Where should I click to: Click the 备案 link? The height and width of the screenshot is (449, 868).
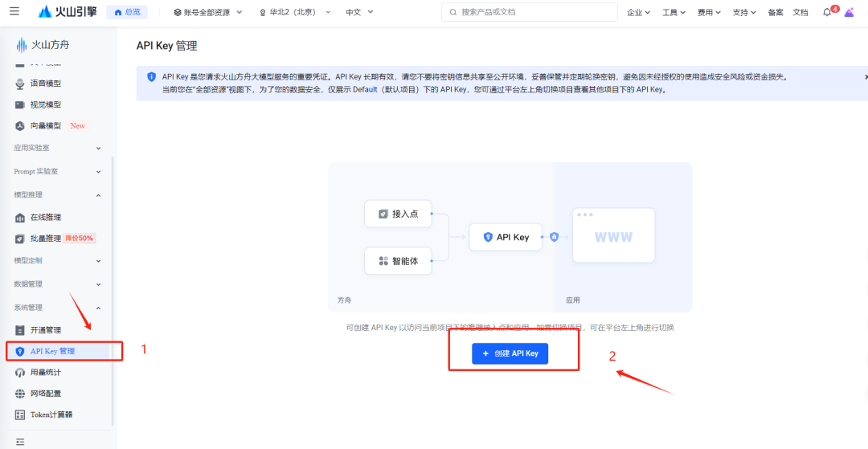[775, 12]
